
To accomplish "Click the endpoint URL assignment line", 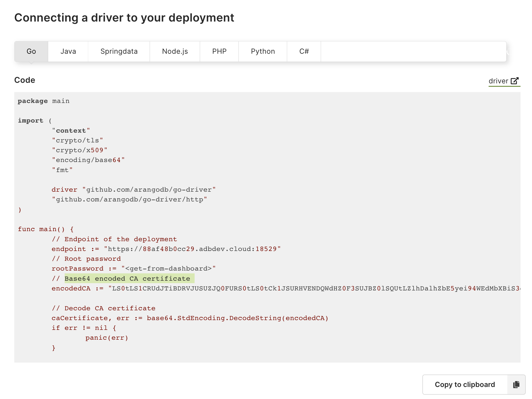I will [166, 249].
